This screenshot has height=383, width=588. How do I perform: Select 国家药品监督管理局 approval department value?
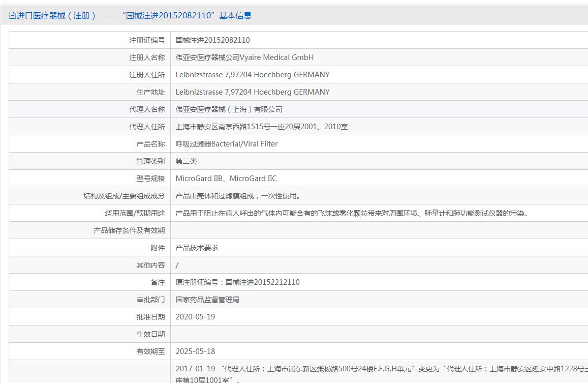coord(207,299)
